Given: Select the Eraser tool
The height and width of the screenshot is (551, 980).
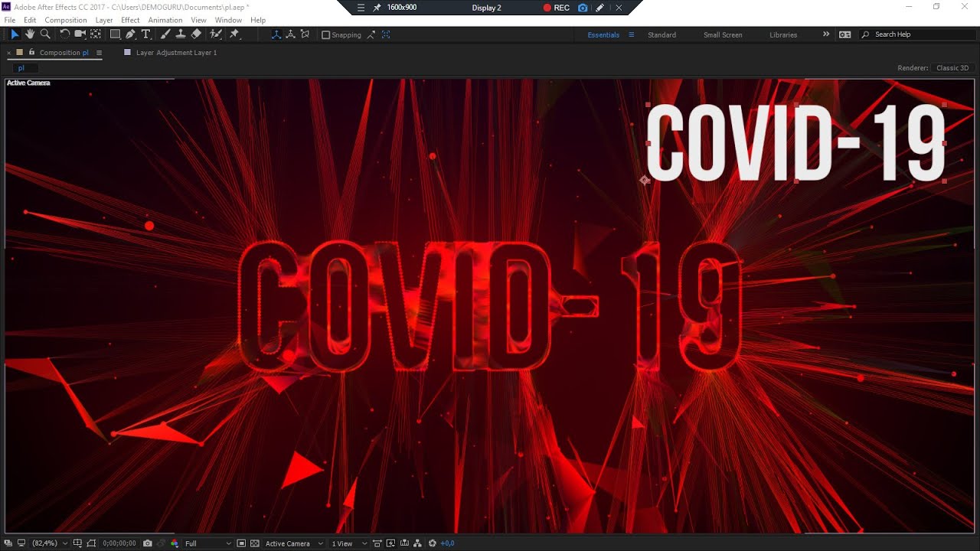Looking at the screenshot, I should [196, 34].
